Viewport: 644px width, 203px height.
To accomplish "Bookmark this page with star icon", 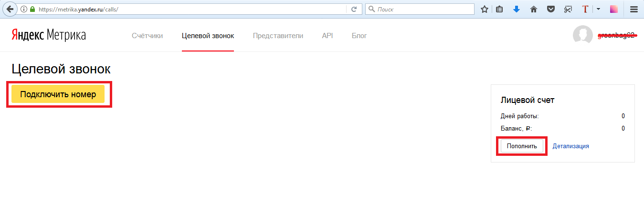I will [485, 9].
